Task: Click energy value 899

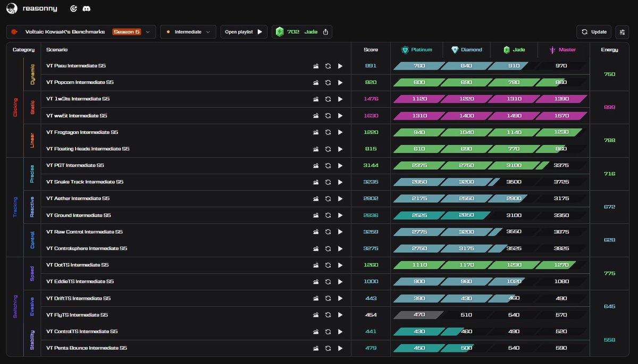Action: 609,107
